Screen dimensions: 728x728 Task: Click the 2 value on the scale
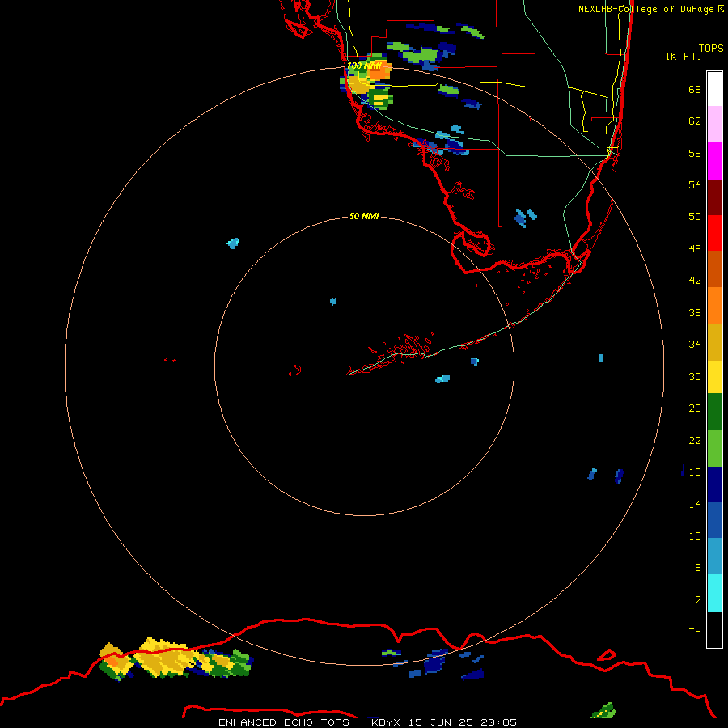pos(698,600)
